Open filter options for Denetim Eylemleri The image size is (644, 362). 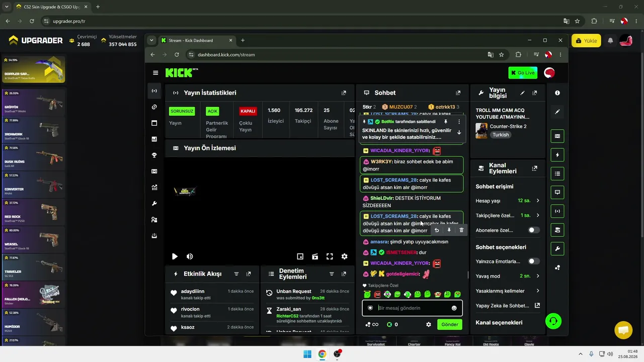pyautogui.click(x=332, y=274)
